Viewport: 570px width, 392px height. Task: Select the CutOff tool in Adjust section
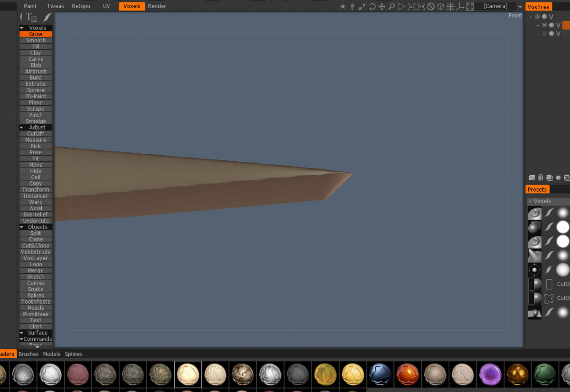coord(36,134)
